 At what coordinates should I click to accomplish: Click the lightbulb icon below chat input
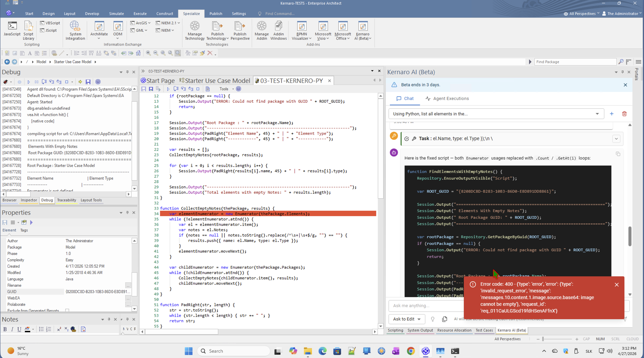(433, 319)
